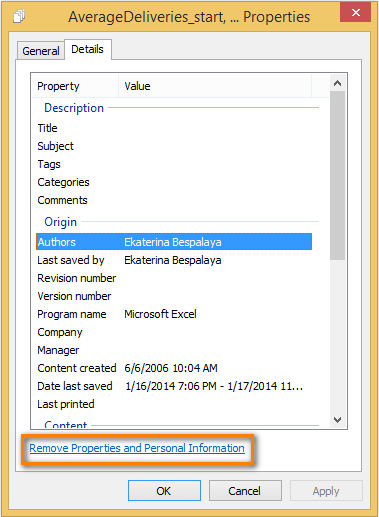Select the Comments property row
This screenshot has height=517, width=379.
pos(174,200)
